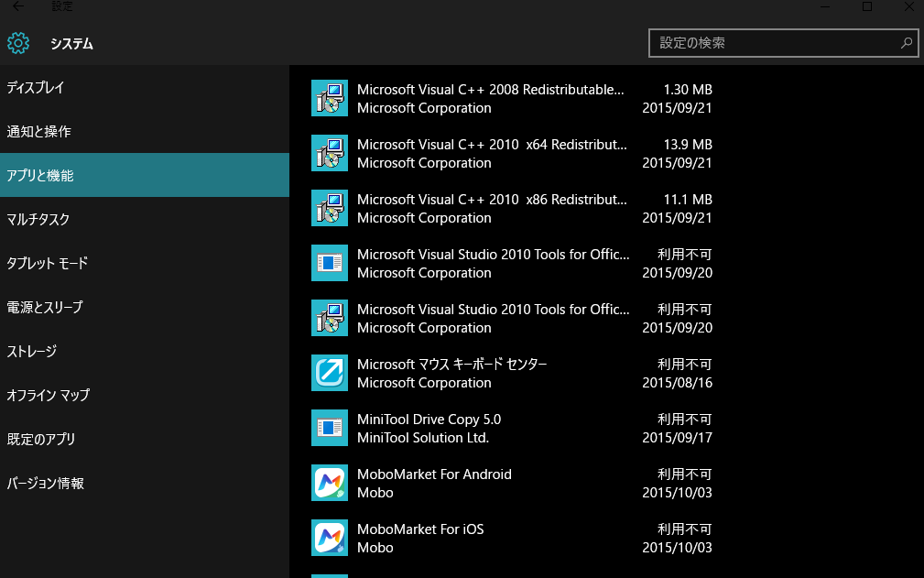Go to the マルチタスク section
924x578 pixels.
(x=145, y=219)
